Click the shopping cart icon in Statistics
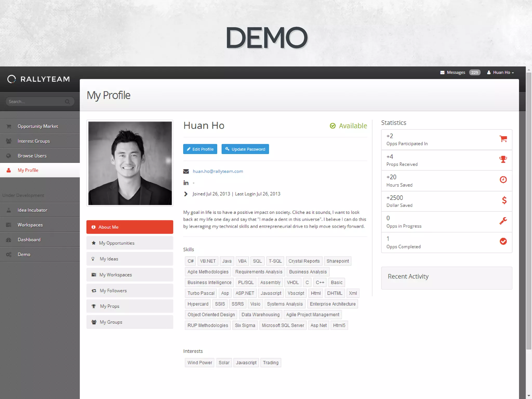This screenshot has width=532, height=399. [x=503, y=139]
